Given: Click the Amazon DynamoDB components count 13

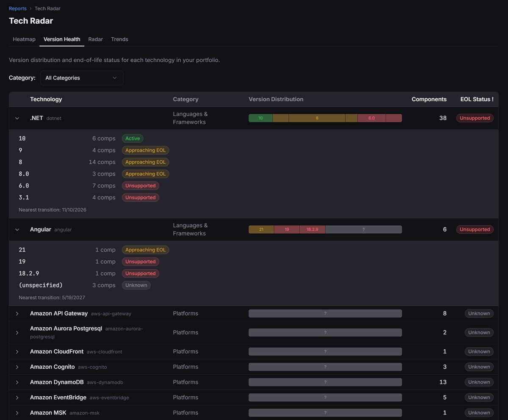Looking at the screenshot, I should tap(443, 382).
